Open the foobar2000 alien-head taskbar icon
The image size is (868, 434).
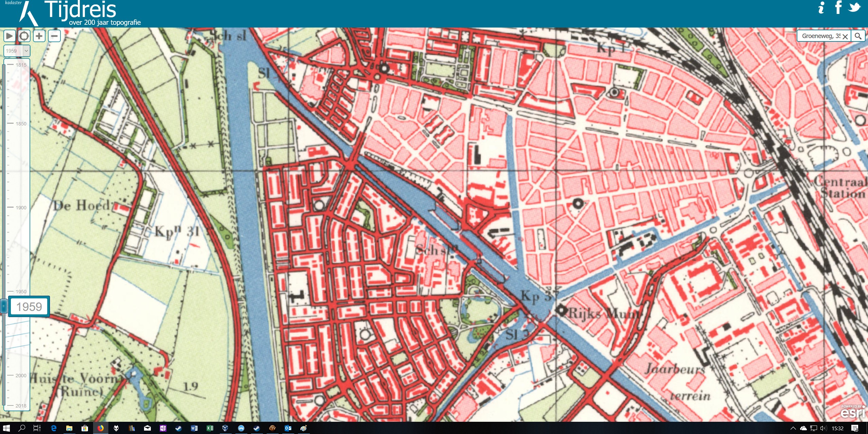[116, 428]
